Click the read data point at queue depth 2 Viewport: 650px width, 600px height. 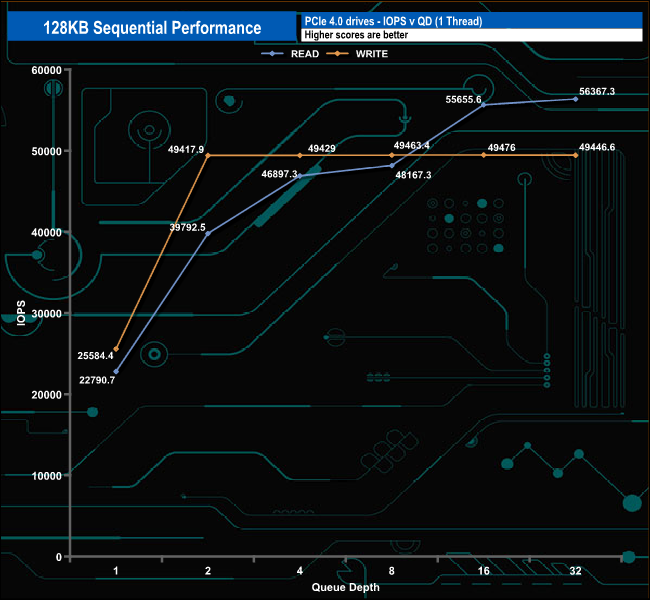coord(208,233)
